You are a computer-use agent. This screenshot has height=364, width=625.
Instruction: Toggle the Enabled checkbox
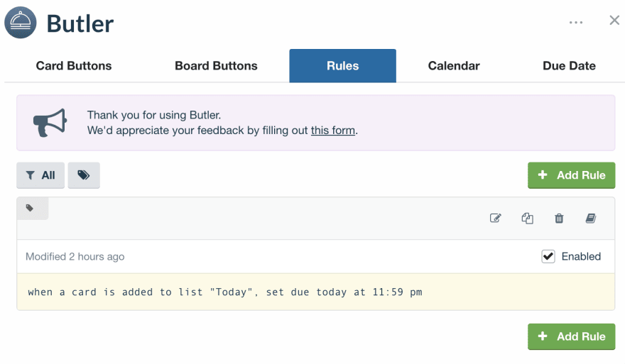[548, 256]
